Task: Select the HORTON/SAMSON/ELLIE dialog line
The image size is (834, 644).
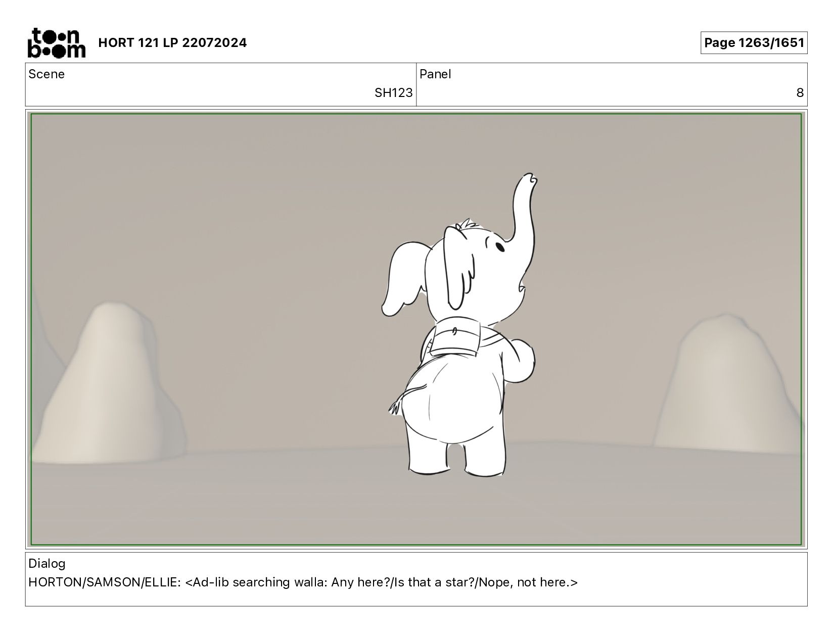Action: coord(303,582)
